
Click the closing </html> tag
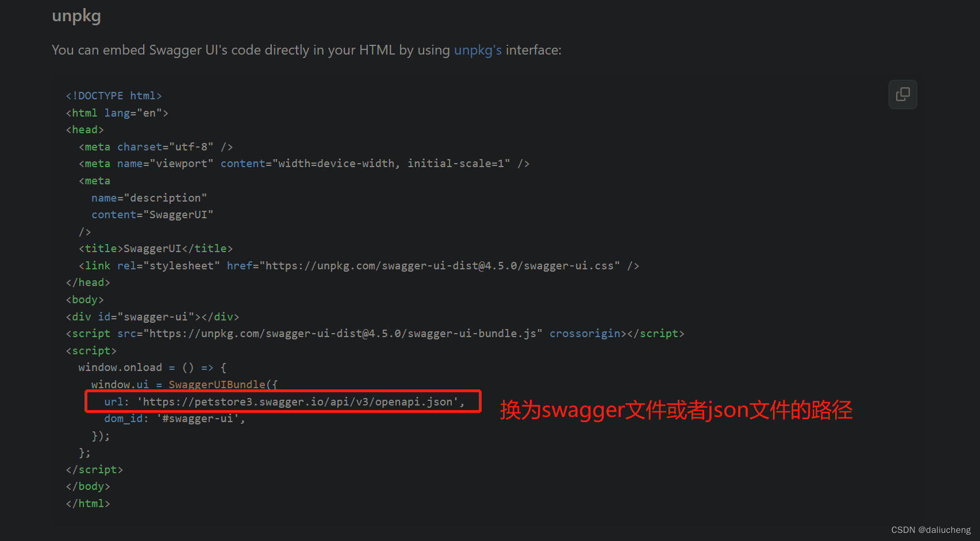pos(88,504)
